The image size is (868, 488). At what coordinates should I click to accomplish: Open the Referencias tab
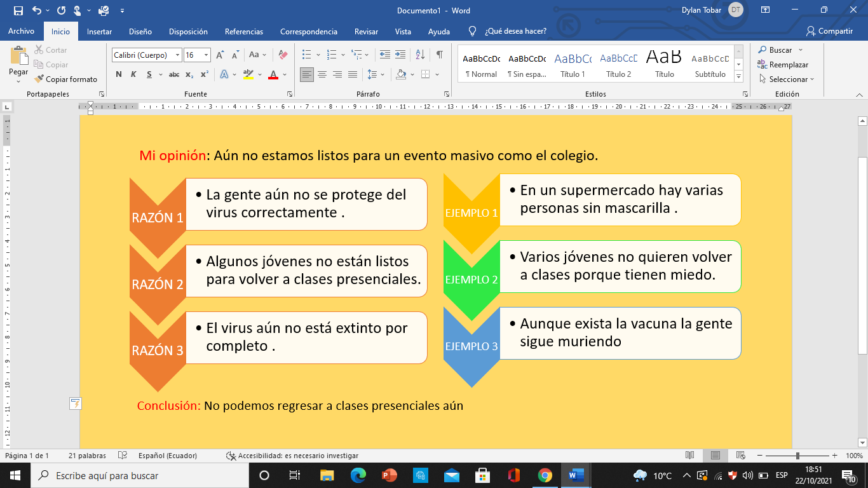pyautogui.click(x=244, y=31)
